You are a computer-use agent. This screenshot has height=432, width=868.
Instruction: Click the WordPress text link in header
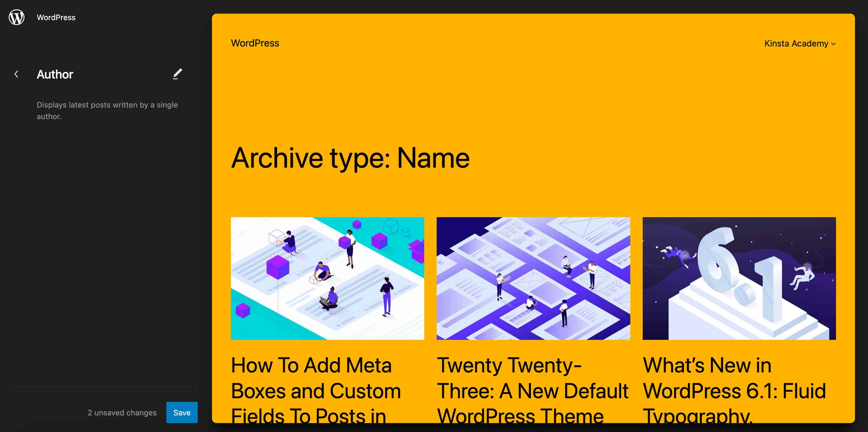click(255, 43)
